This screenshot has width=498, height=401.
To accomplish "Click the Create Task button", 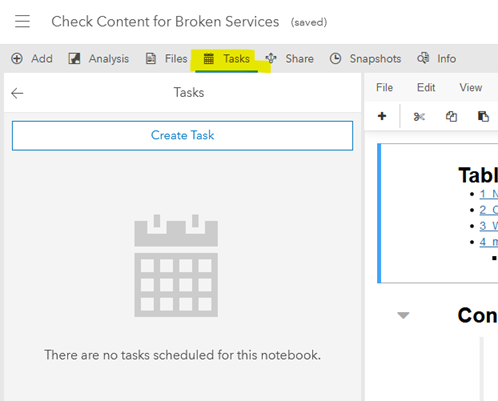I will pyautogui.click(x=182, y=136).
